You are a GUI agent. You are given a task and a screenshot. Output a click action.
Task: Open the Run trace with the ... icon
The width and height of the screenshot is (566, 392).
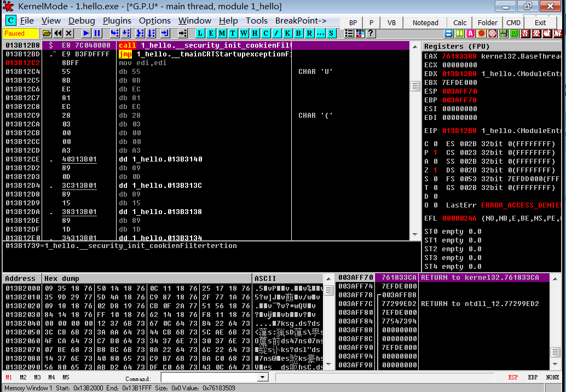pos(320,33)
